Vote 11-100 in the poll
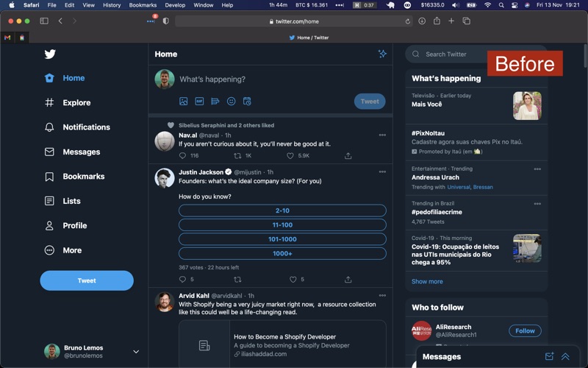Image resolution: width=588 pixels, height=368 pixels. pyautogui.click(x=282, y=225)
